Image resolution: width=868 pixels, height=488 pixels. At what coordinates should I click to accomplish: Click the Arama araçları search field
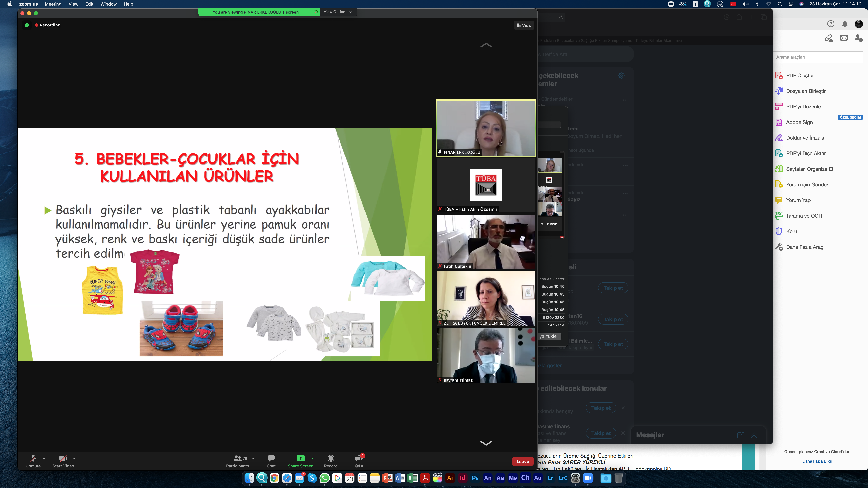point(818,57)
